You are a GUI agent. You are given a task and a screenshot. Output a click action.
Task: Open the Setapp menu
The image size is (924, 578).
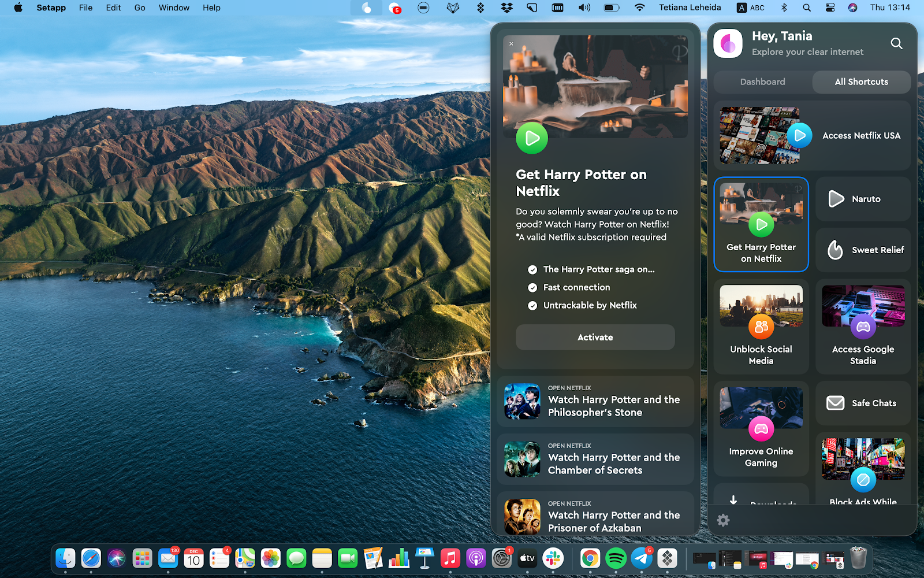coord(51,8)
